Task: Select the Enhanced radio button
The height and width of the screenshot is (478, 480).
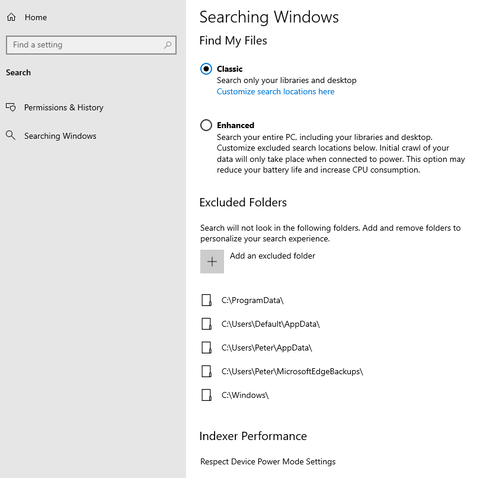Action: click(206, 125)
